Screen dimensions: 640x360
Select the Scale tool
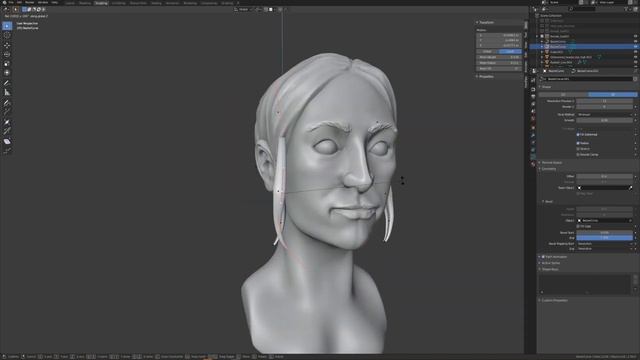pos(7,64)
